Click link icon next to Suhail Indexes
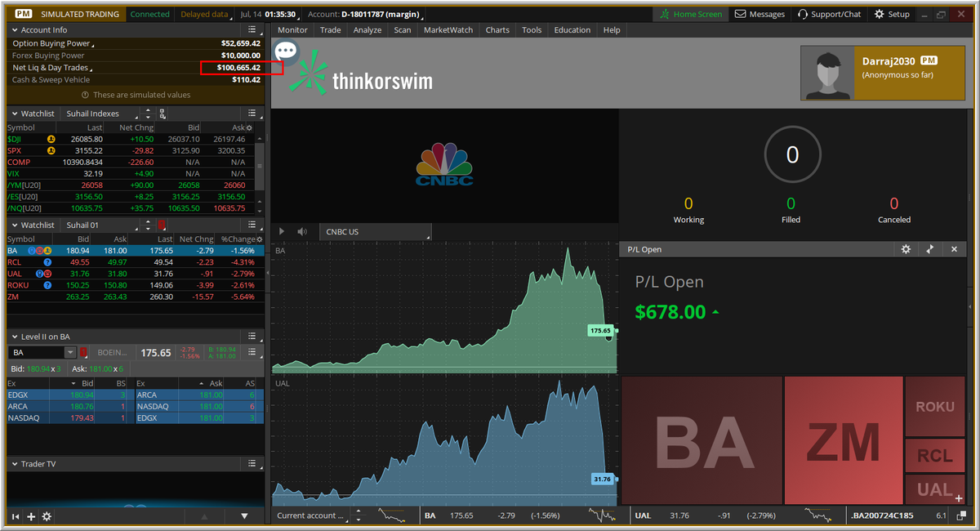Image resolution: width=980 pixels, height=531 pixels. (x=162, y=114)
